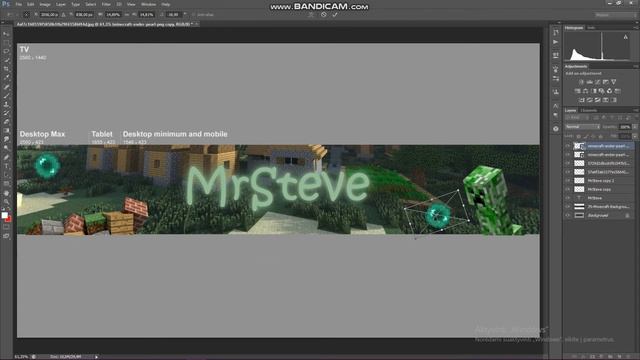640x360 pixels.
Task: Select the Move tool
Action: coord(6,34)
